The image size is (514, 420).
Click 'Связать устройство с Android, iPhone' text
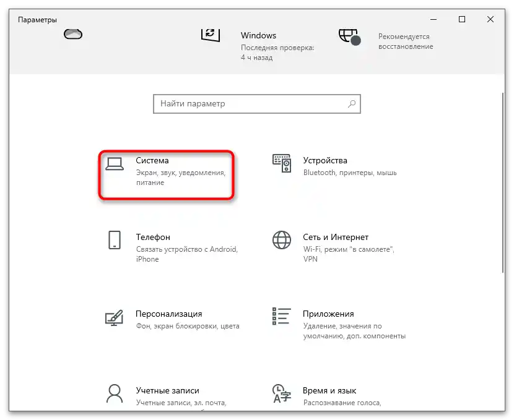click(187, 254)
